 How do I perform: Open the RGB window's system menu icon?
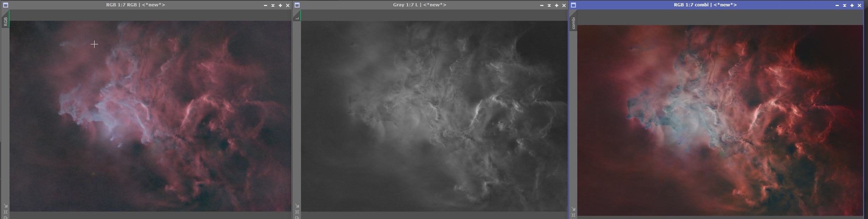tap(6, 5)
